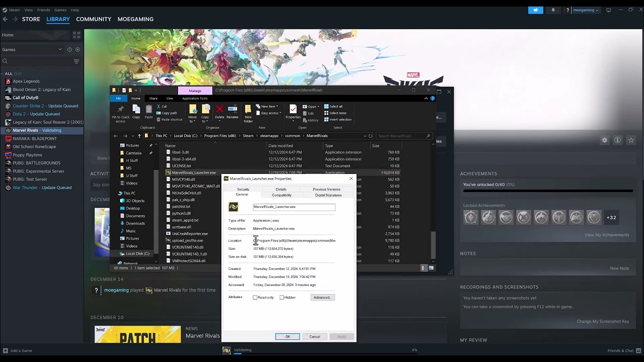644x362 pixels.
Task: Click the Steam favorite star icon
Action: (x=631, y=140)
